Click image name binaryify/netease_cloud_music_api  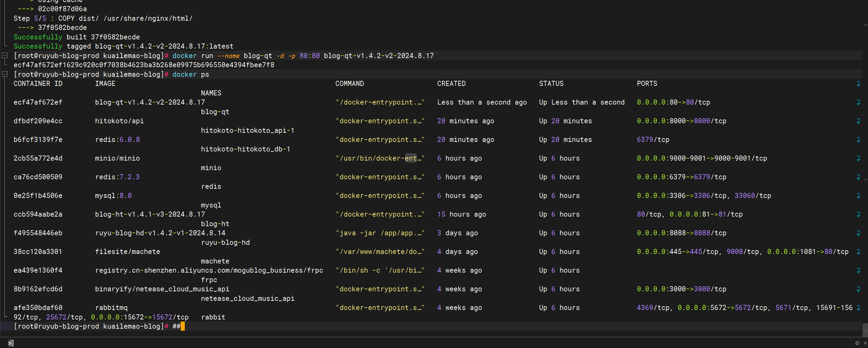[162, 289]
